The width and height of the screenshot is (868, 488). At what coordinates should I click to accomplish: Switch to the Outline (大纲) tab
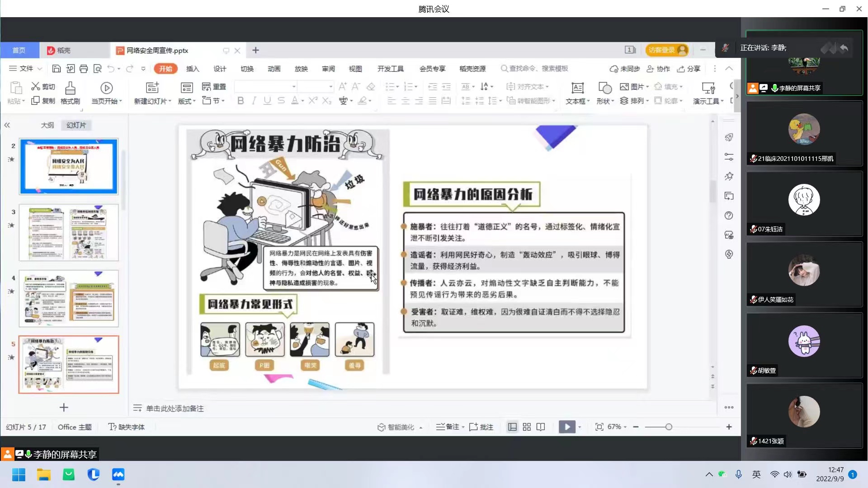pyautogui.click(x=47, y=125)
